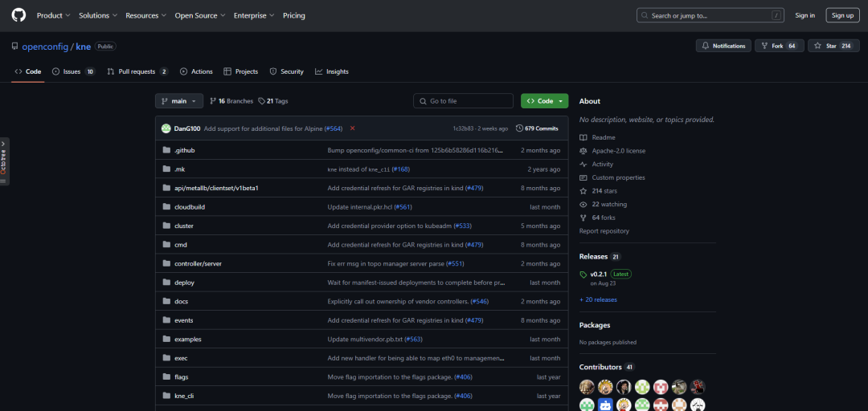Open the Security tab
The image size is (868, 411).
(x=286, y=71)
